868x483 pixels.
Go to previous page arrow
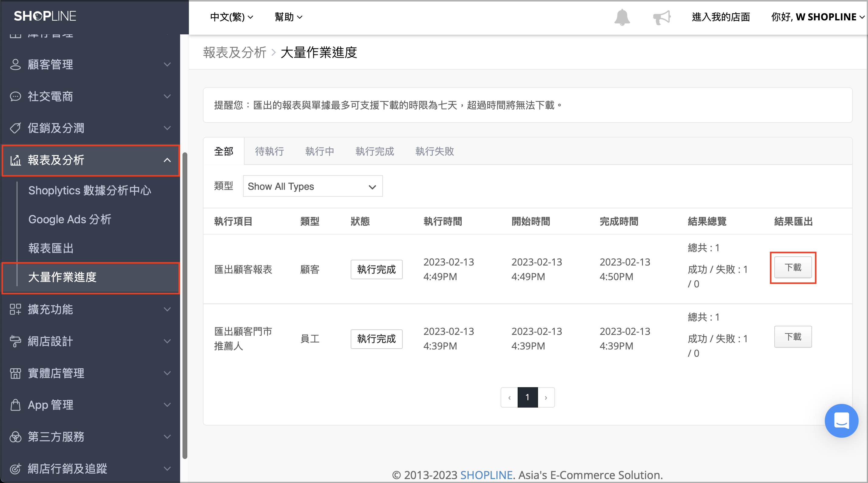pyautogui.click(x=509, y=398)
